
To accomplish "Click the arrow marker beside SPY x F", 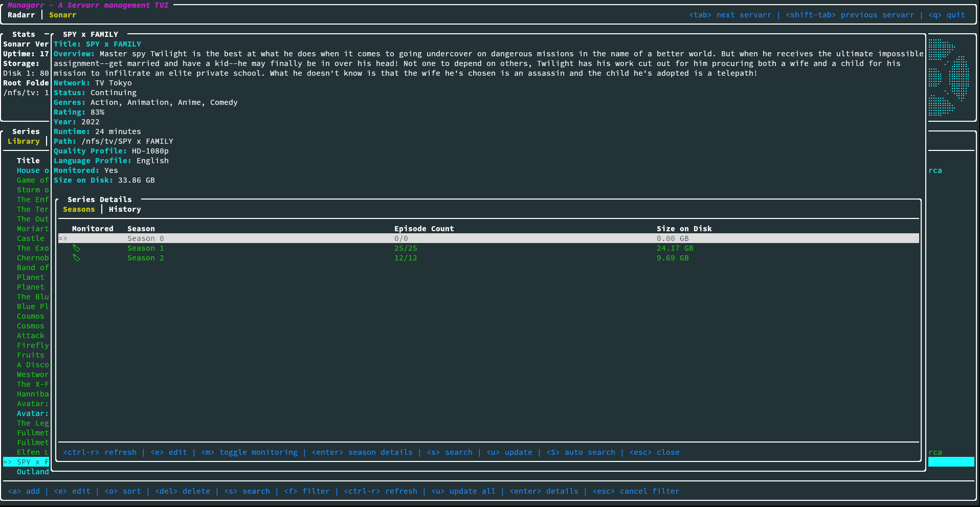I will point(8,462).
